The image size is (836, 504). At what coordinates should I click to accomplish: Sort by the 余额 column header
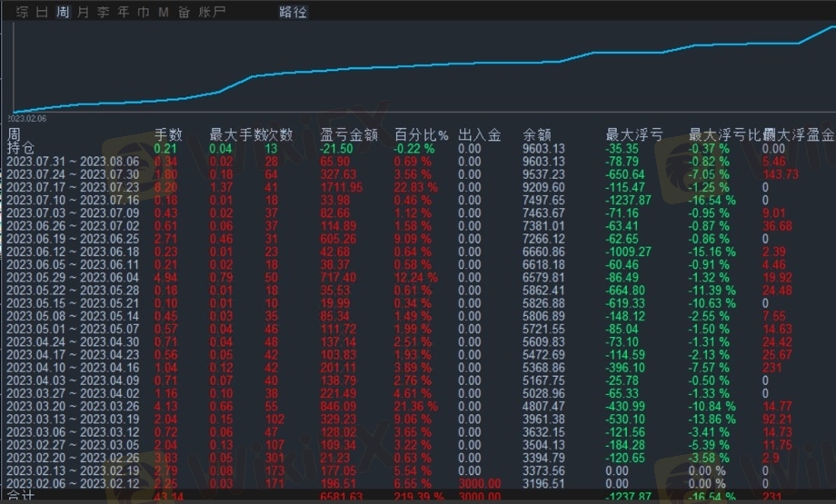click(x=537, y=135)
